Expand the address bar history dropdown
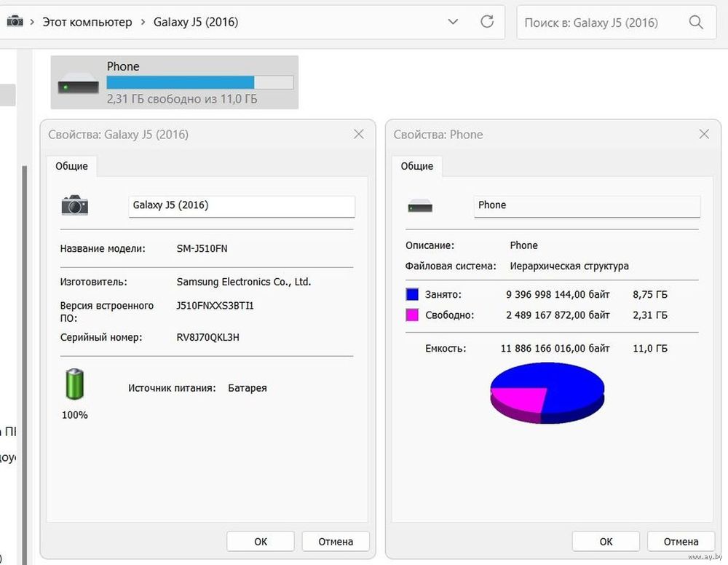Viewport: 728px width, 565px height. click(x=453, y=22)
